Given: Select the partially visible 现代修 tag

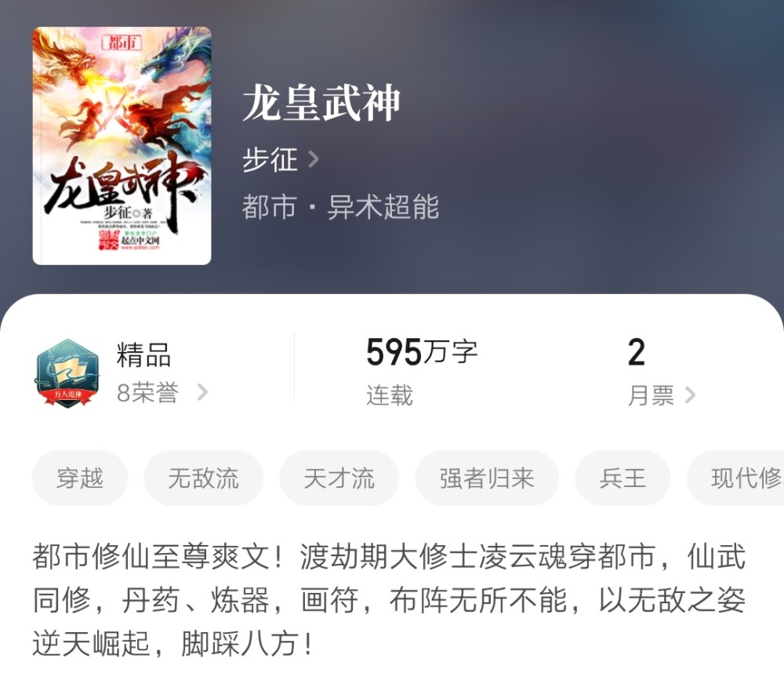Looking at the screenshot, I should tap(735, 478).
